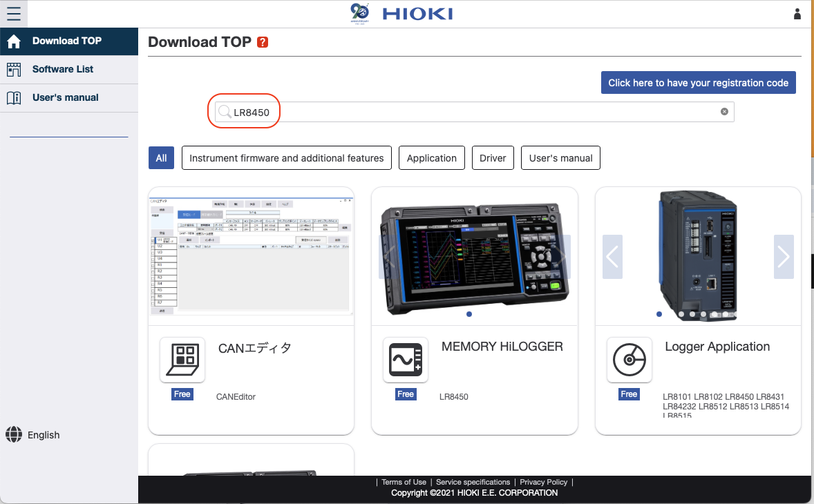Click the MEMORY HiLOGGER waveform icon
The width and height of the screenshot is (814, 504).
[406, 359]
